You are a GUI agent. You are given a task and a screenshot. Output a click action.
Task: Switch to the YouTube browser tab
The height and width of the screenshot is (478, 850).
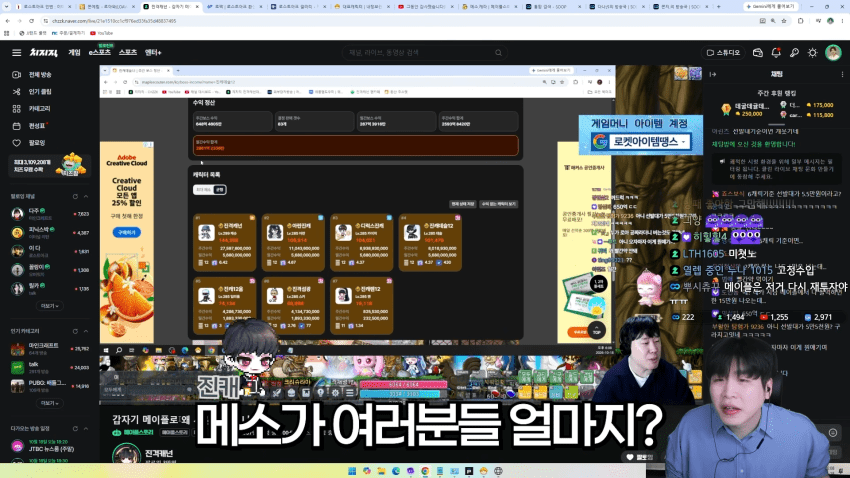coord(426,7)
